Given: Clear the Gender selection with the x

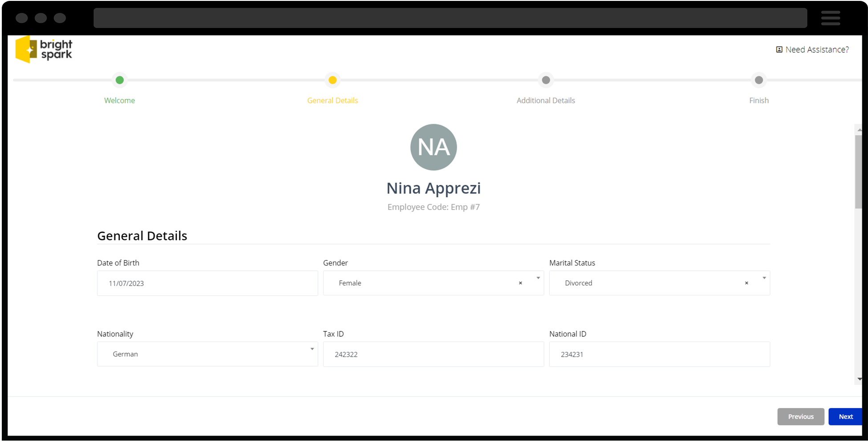Looking at the screenshot, I should pos(520,283).
